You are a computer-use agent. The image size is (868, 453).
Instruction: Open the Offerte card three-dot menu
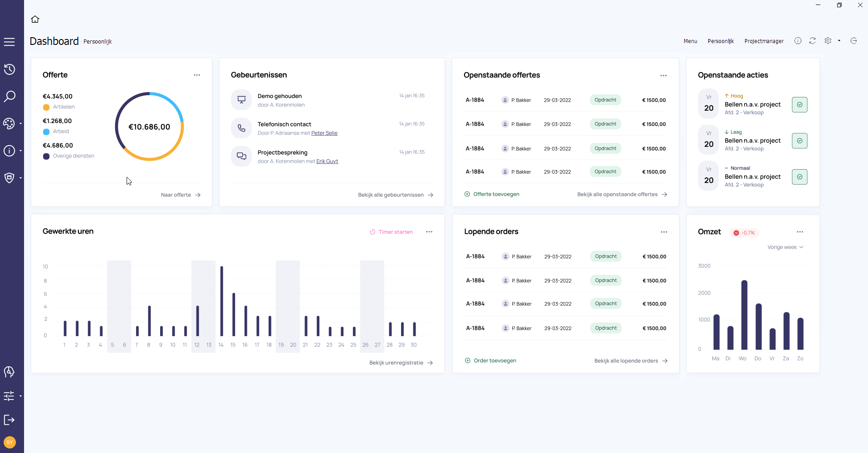point(197,75)
